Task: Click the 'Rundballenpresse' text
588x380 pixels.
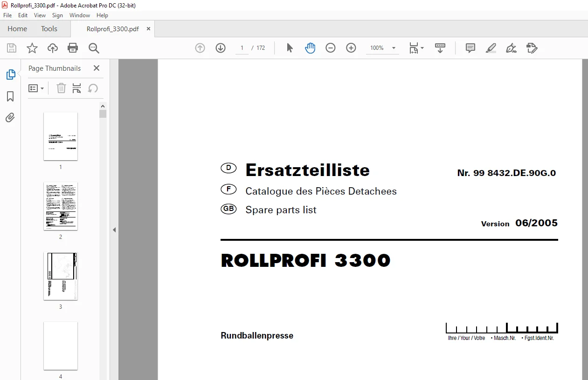Action: [x=257, y=336]
